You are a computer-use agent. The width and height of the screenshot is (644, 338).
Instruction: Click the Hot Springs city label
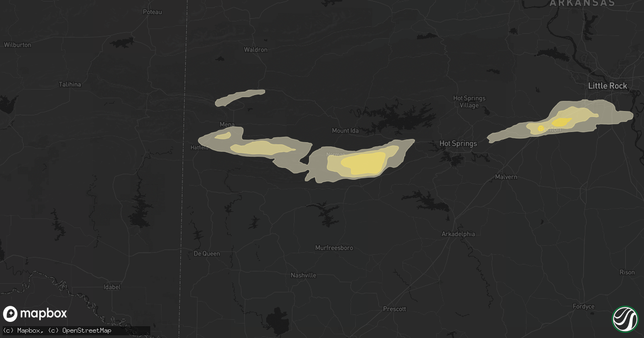tap(458, 143)
